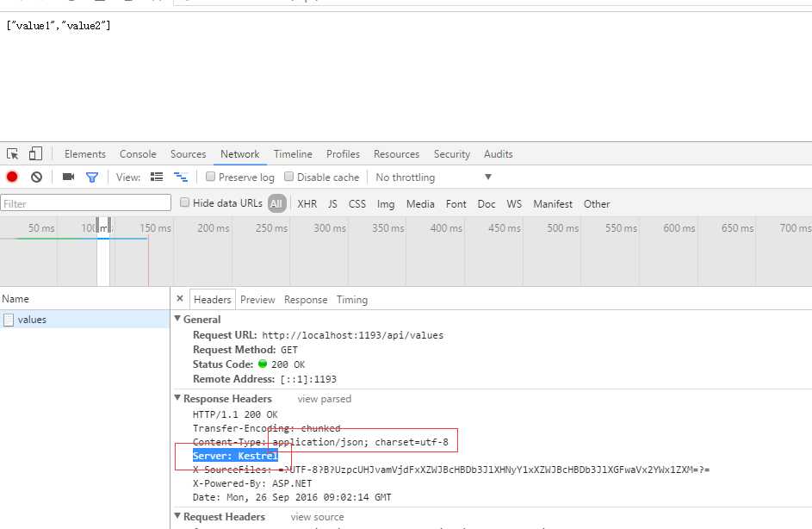Click the timeline overview selection window
812x529 pixels.
click(103, 252)
